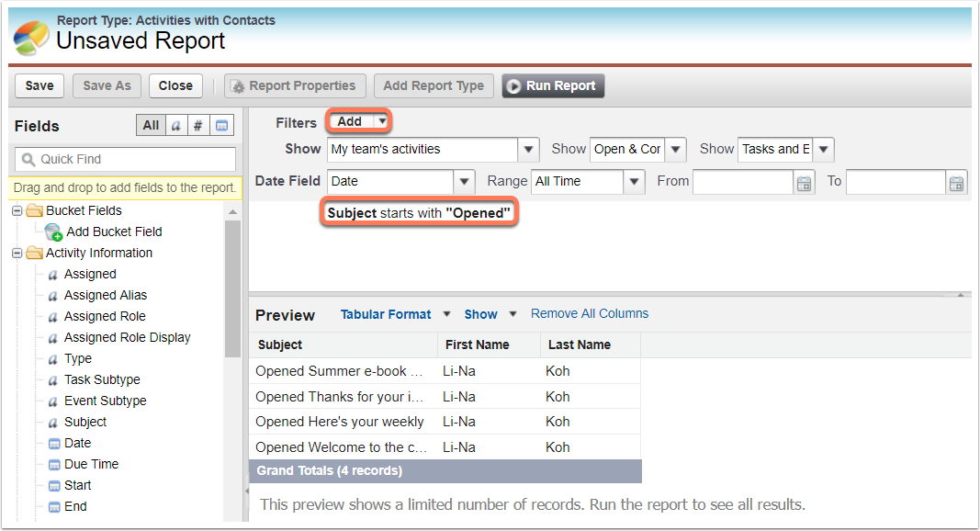Viewport: 980px width, 531px height.
Task: Select the Event Subtype field
Action: coord(106,401)
